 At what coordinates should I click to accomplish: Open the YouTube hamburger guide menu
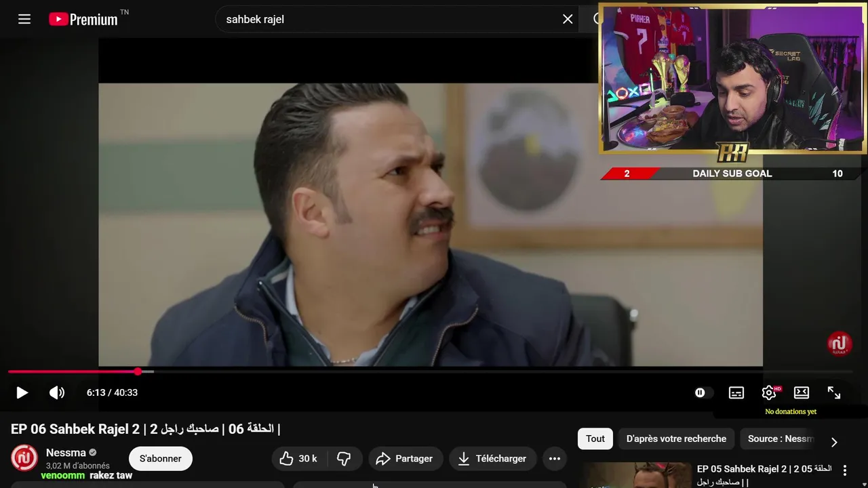click(24, 19)
